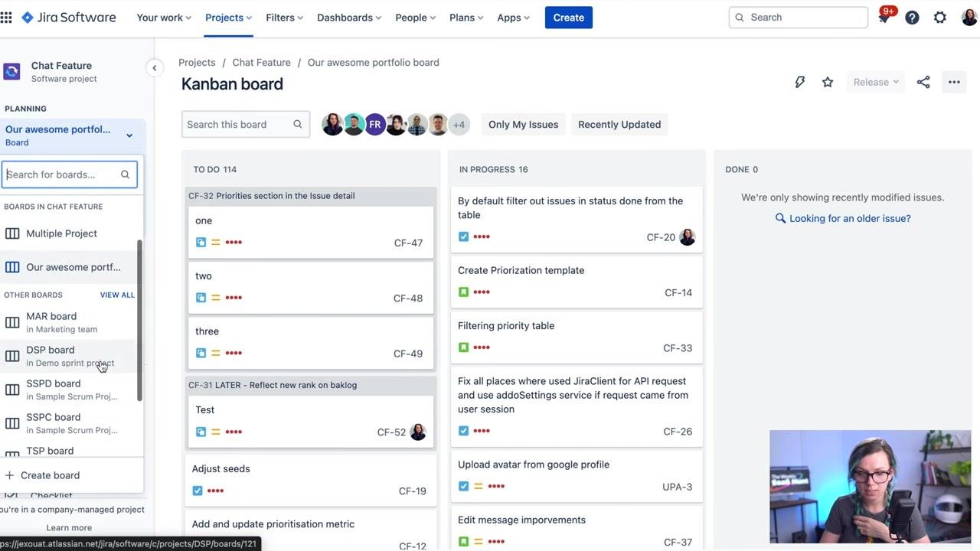Select MAR board in Marketing team
Image resolution: width=980 pixels, height=551 pixels.
[x=70, y=322]
